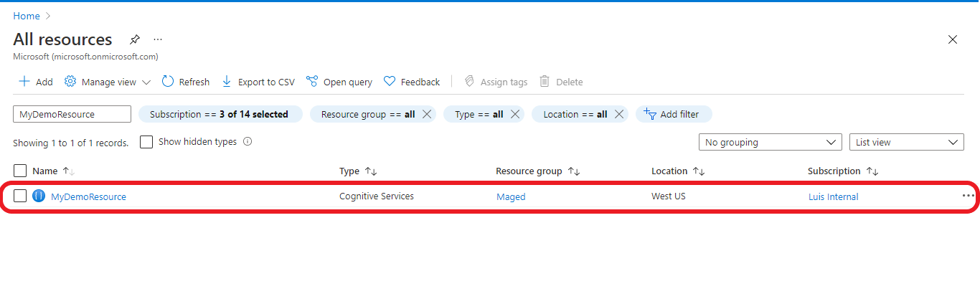Click the Add plus icon
The height and width of the screenshot is (304, 980).
(x=24, y=82)
